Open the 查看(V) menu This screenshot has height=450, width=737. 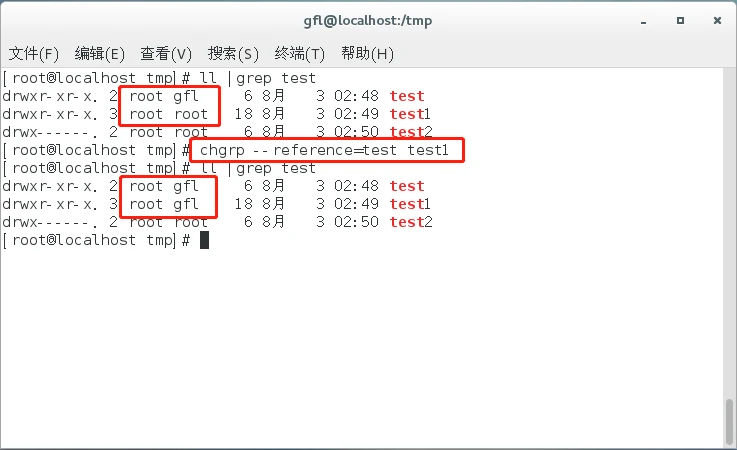(x=166, y=53)
